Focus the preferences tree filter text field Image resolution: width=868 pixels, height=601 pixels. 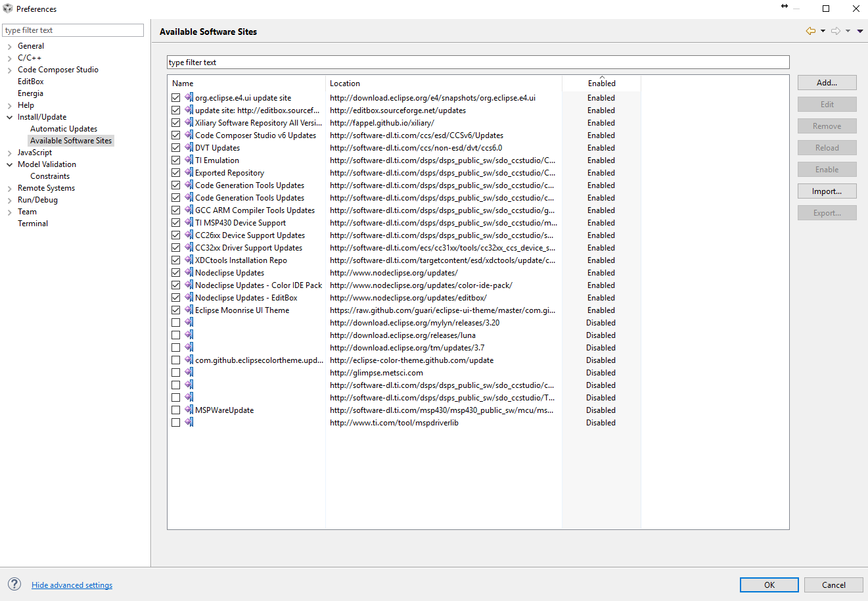coord(73,30)
